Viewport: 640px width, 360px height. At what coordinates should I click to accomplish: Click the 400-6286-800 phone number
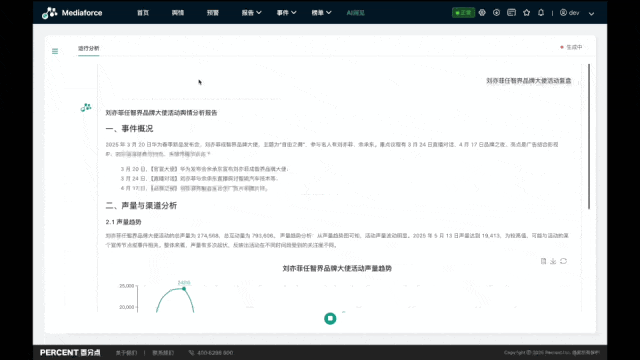211,353
